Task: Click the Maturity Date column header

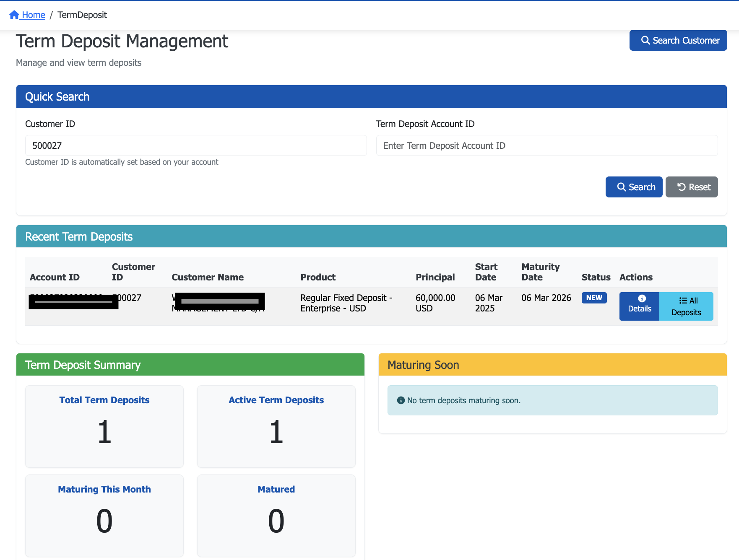Action: click(x=540, y=272)
